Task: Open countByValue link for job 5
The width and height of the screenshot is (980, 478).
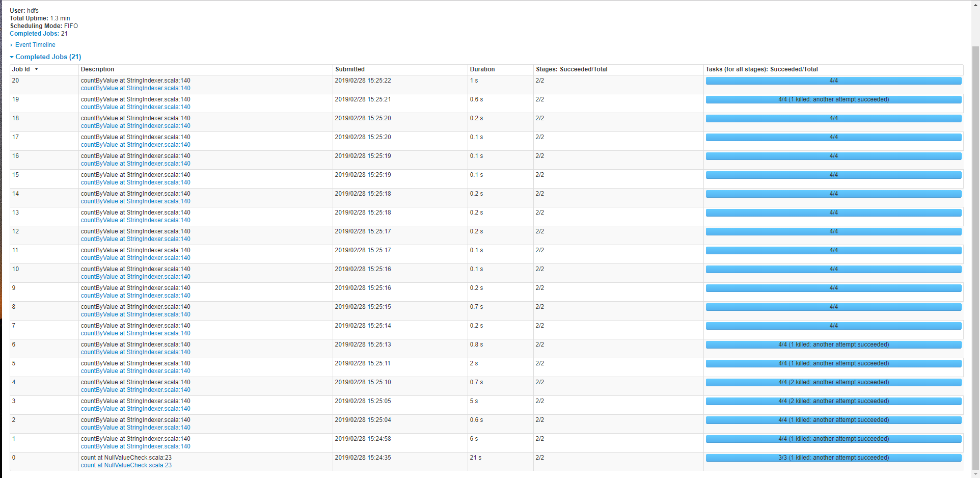Action: click(x=135, y=371)
